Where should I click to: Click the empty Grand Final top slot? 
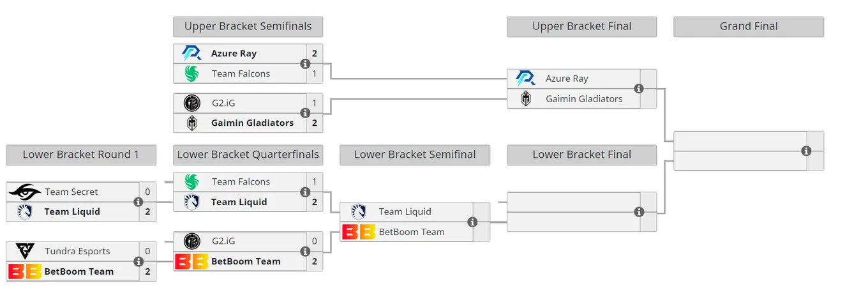(x=740, y=141)
